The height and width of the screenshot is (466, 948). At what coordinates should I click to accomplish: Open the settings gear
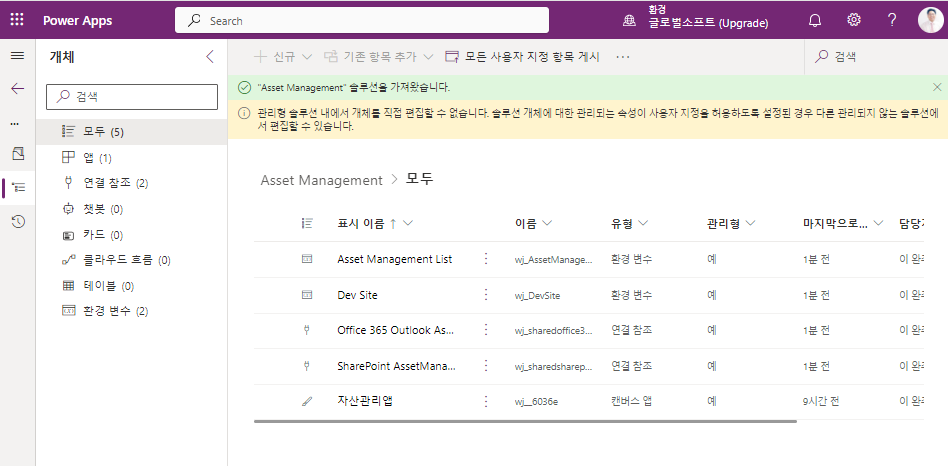pyautogui.click(x=854, y=20)
